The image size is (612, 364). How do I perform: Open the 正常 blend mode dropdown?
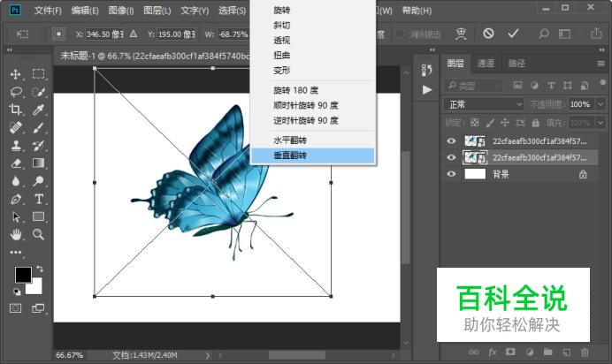coord(484,104)
